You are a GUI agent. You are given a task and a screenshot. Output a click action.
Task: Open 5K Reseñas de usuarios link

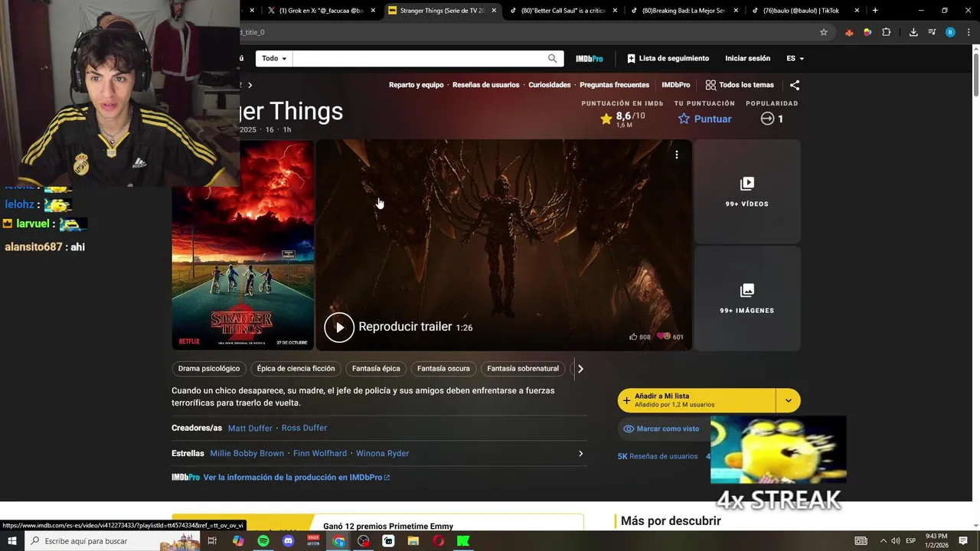658,456
